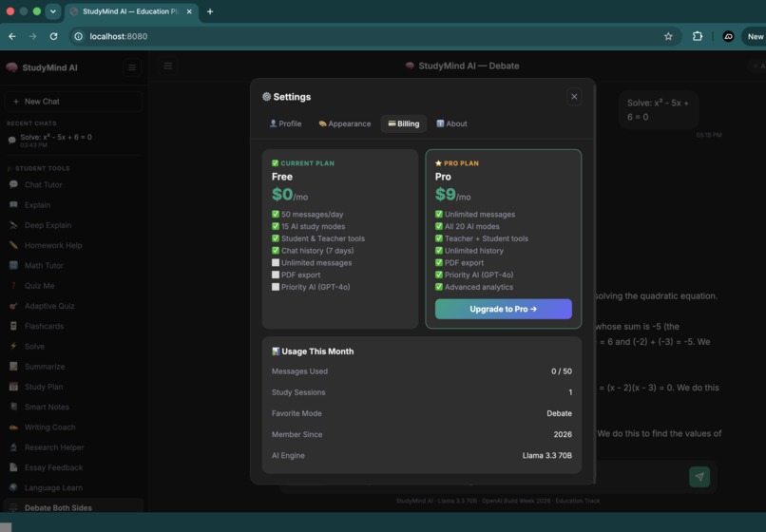
Task: Reload the current page
Action: (x=54, y=36)
